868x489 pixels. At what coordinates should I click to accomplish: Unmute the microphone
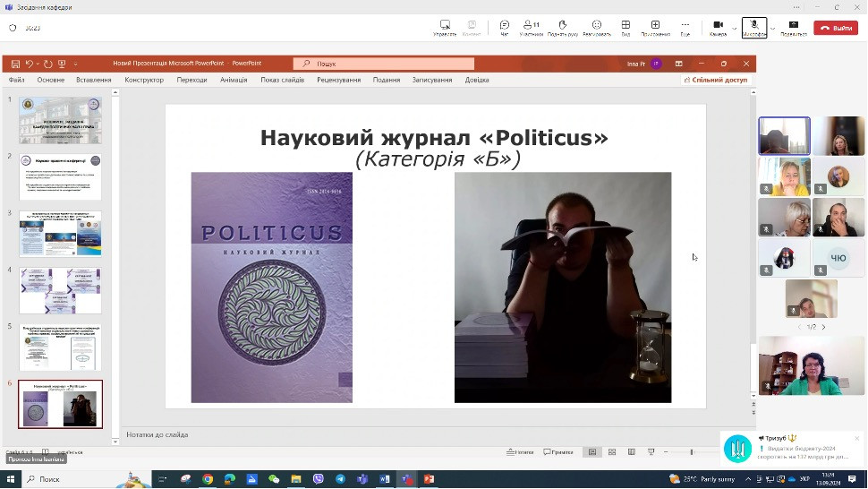[754, 27]
